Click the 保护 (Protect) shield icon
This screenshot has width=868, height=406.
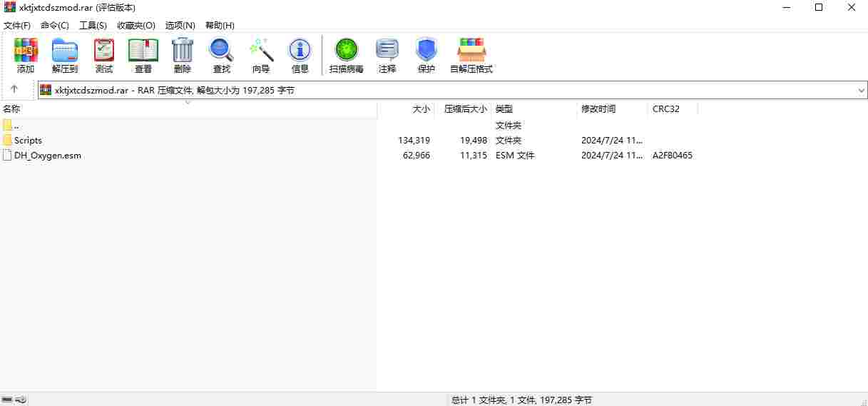427,56
